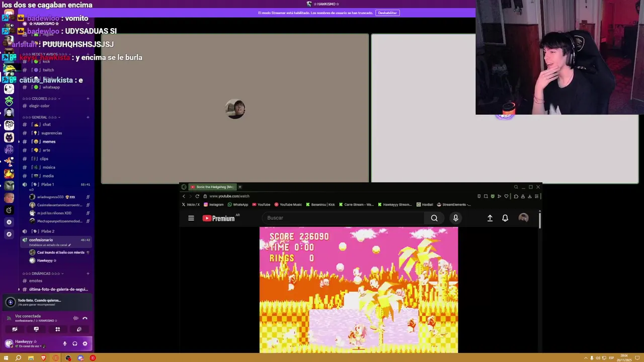This screenshot has width=644, height=362.
Task: Open the HaxBall bookmark
Action: pyautogui.click(x=425, y=205)
